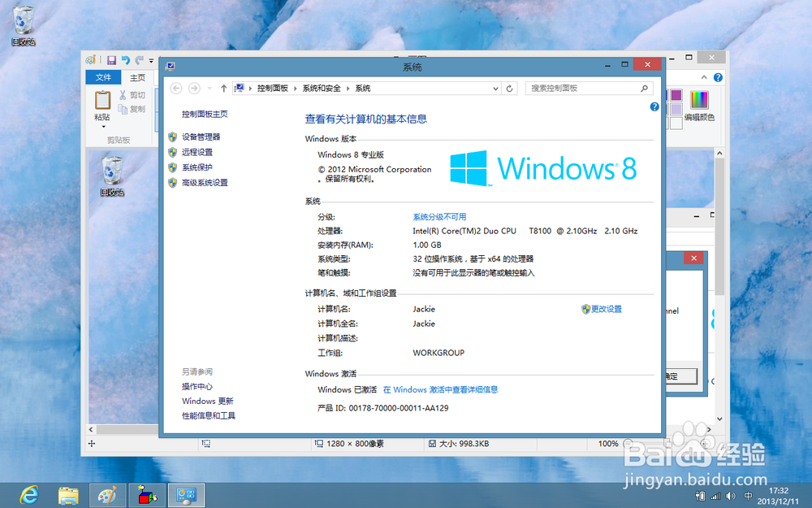812x508 pixels.
Task: Click the 1280 × 800像素 status bar text
Action: [x=356, y=444]
